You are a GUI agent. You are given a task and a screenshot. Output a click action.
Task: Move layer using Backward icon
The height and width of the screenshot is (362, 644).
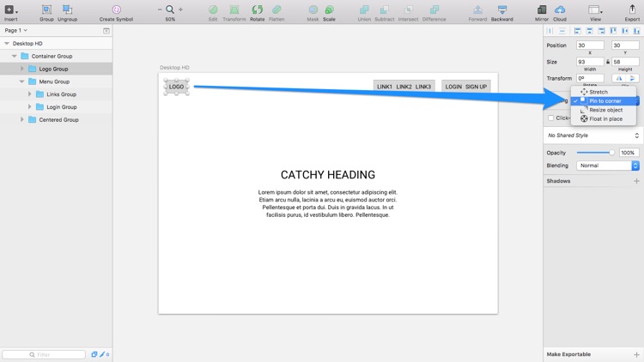[x=502, y=9]
